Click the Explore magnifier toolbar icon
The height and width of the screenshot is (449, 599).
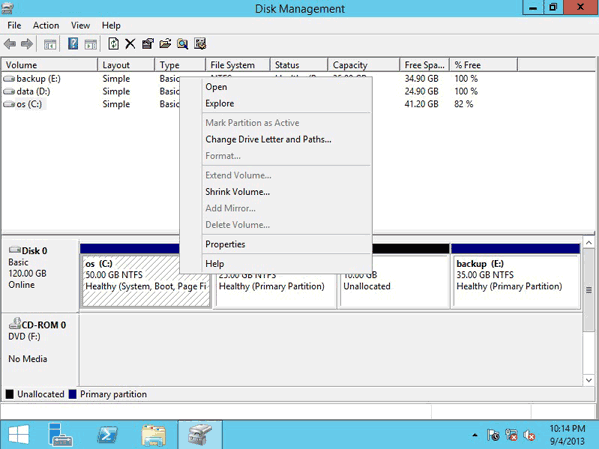click(183, 44)
